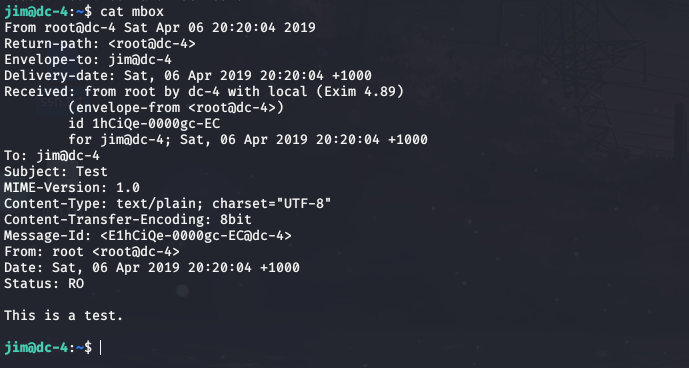
Task: Click the 'charset="UTF-8"' text
Action: point(272,204)
